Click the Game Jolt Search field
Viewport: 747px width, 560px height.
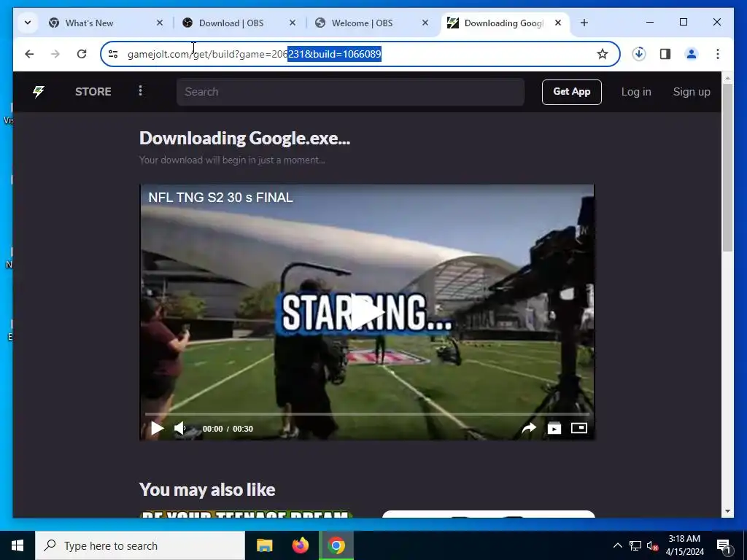[x=350, y=91]
